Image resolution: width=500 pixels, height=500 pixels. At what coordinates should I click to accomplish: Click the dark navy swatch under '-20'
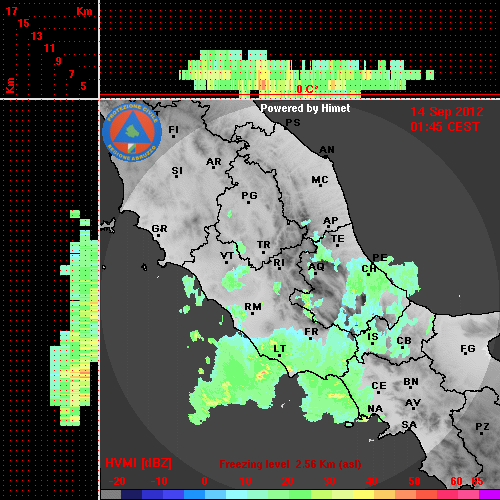(x=131, y=494)
